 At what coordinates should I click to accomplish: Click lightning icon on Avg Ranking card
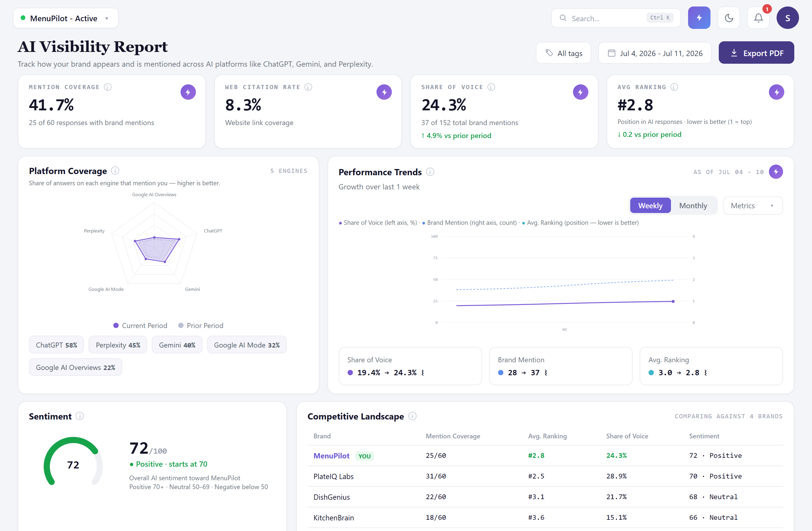[x=777, y=92]
